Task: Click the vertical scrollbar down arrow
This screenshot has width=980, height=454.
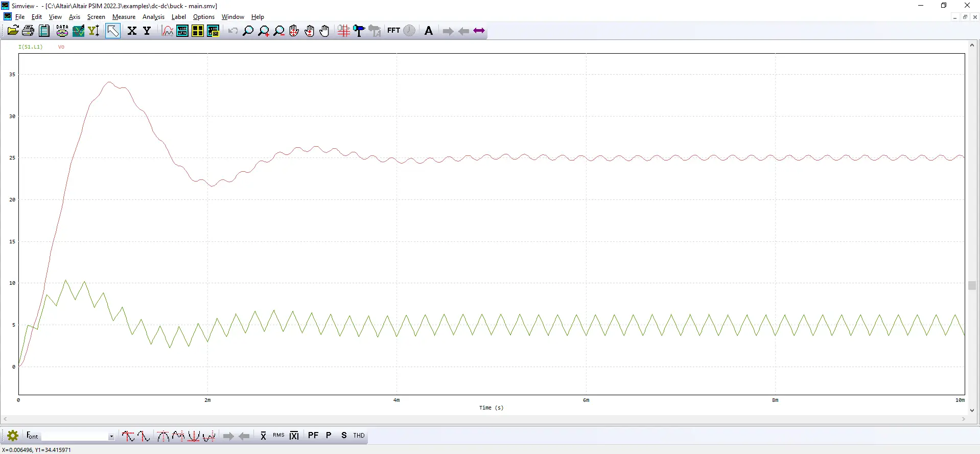Action: [972, 410]
